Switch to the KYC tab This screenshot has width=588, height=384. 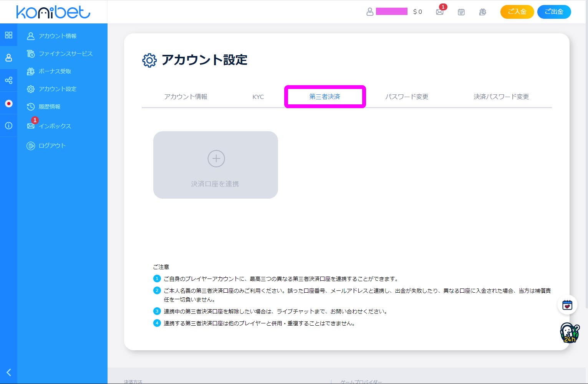258,97
